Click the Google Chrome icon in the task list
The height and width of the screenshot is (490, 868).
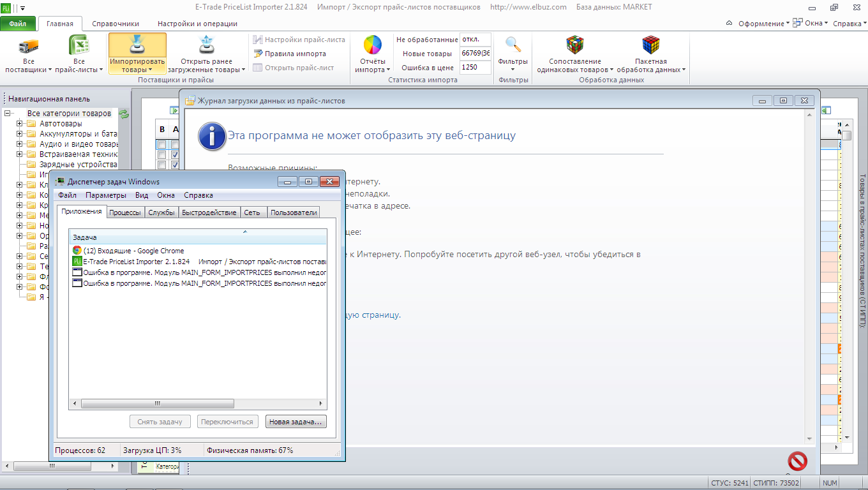click(77, 251)
